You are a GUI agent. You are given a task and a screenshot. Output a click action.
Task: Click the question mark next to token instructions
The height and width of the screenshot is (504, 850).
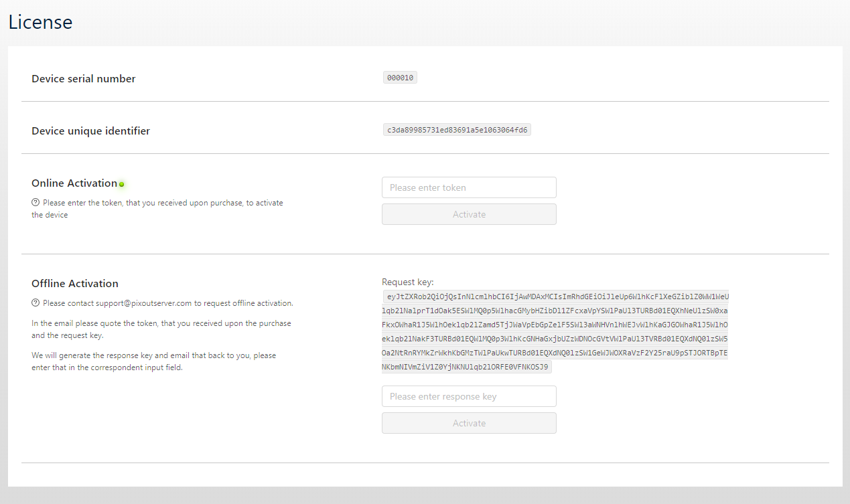34,203
